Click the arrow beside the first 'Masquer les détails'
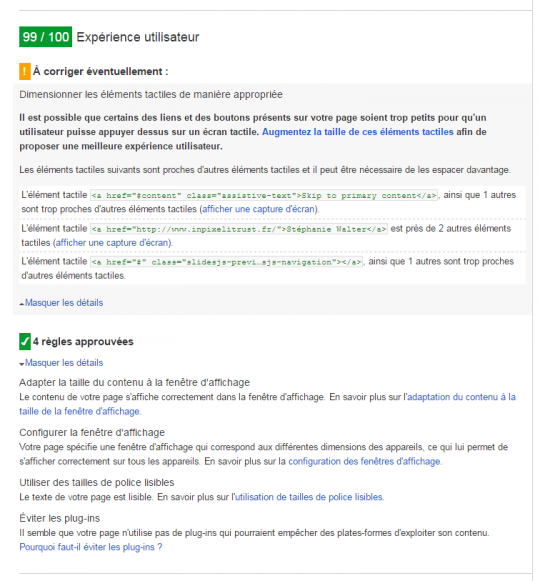The image size is (540, 581). point(22,304)
